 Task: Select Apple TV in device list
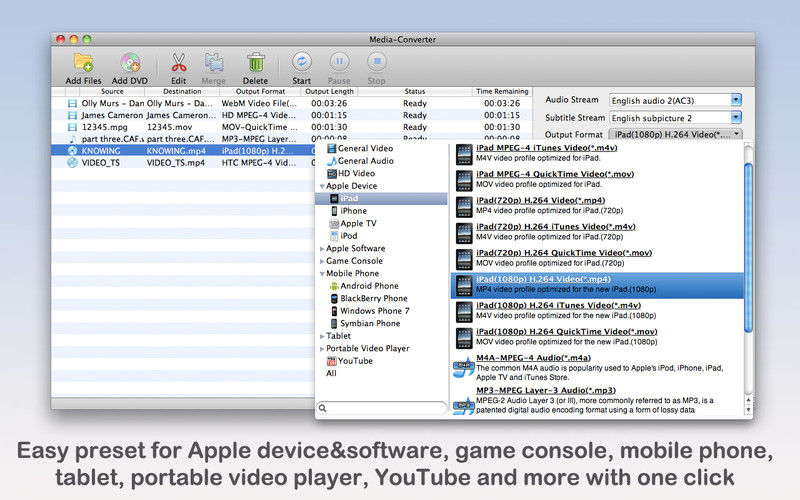click(353, 223)
